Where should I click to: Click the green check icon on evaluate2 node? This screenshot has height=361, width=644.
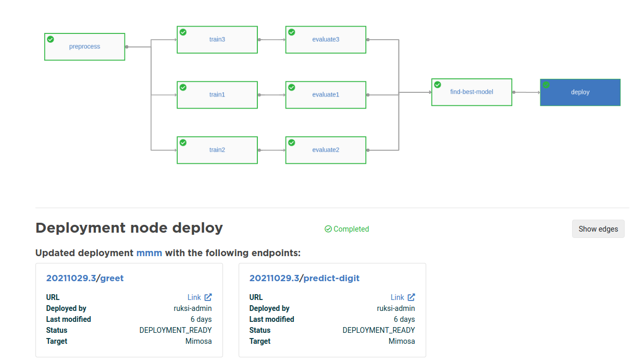[x=292, y=142]
